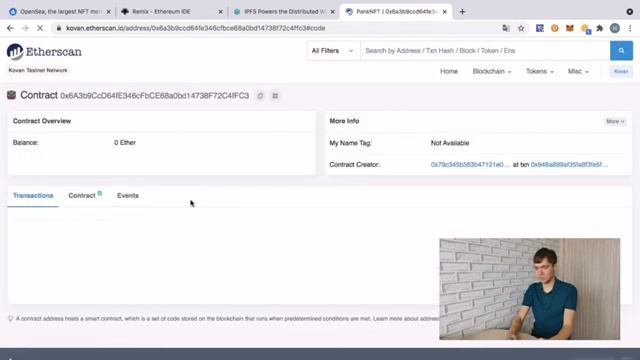
Task: Click the browser forward arrow
Action: (25, 28)
